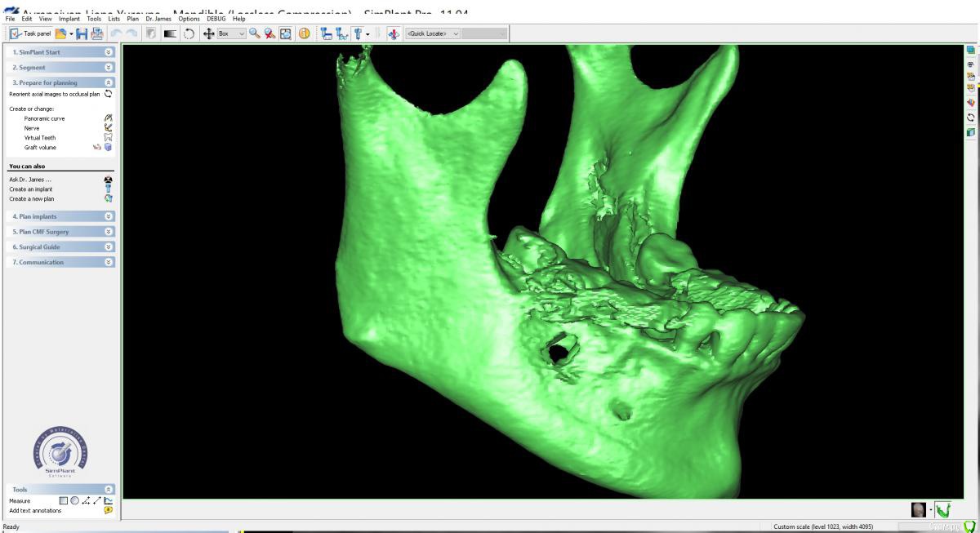Open the Implant menu
980x533 pixels.
[69, 18]
